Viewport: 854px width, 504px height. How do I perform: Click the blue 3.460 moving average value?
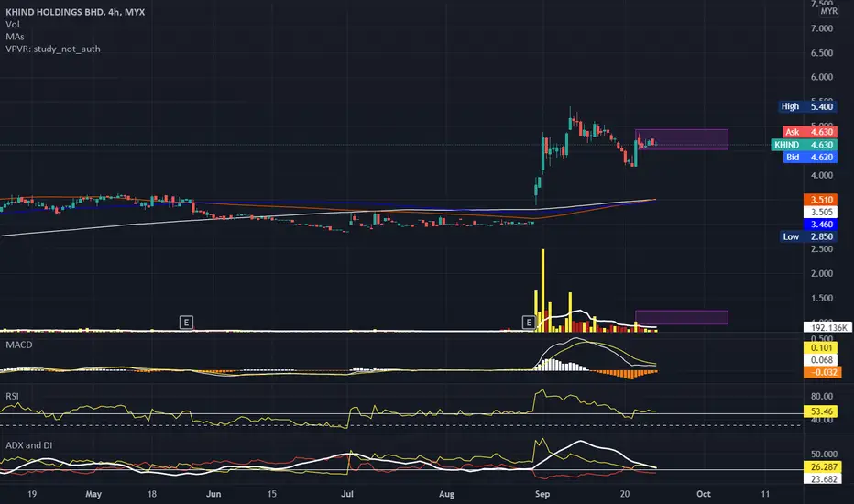pos(821,224)
